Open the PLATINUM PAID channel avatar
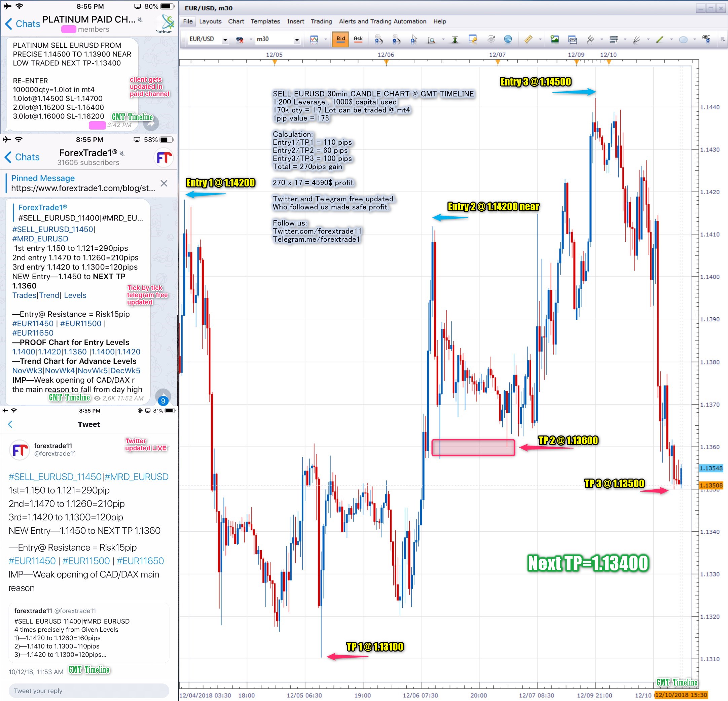 pyautogui.click(x=165, y=24)
